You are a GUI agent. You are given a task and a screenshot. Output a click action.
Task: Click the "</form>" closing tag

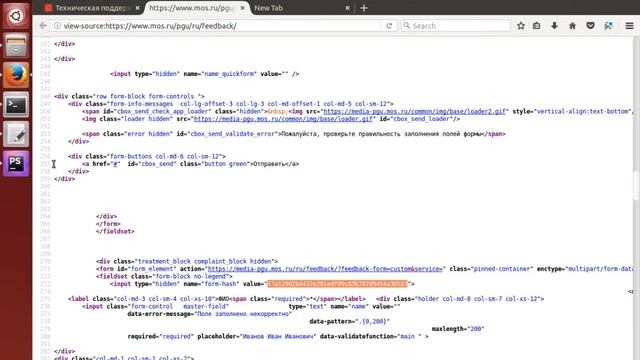point(108,224)
